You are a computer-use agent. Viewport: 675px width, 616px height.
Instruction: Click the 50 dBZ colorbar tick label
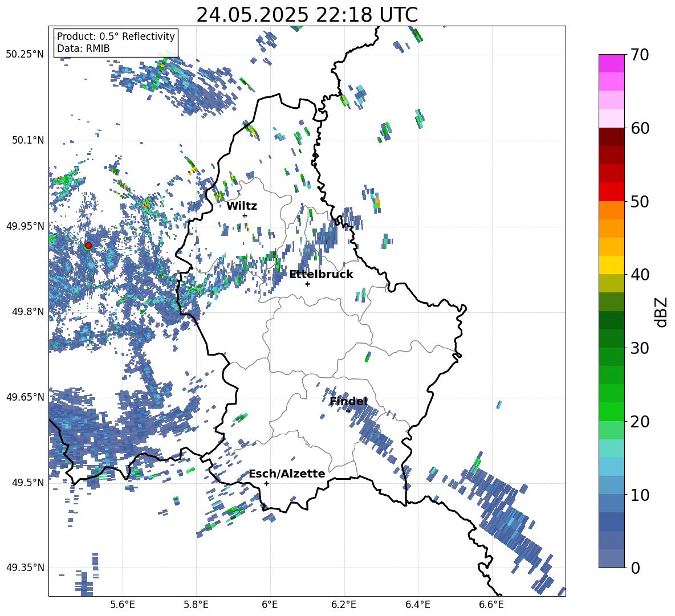[639, 201]
